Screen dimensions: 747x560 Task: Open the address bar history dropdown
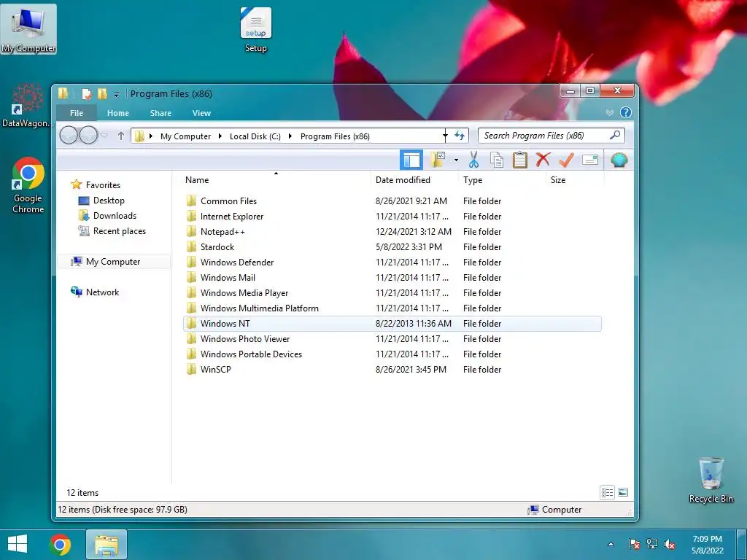445,136
